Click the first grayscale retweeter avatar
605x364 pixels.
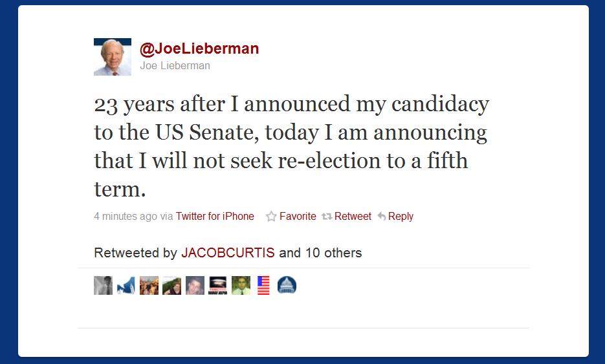[103, 285]
